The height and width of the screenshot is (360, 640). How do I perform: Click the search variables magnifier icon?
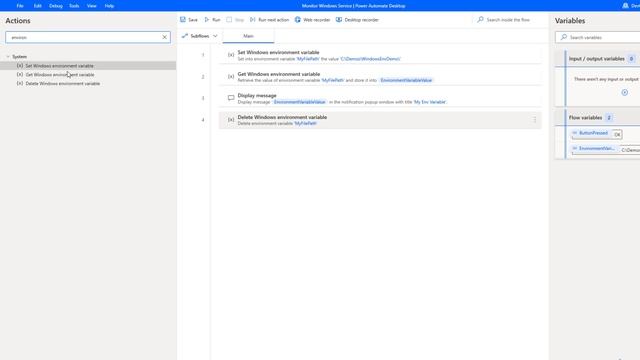coord(564,37)
